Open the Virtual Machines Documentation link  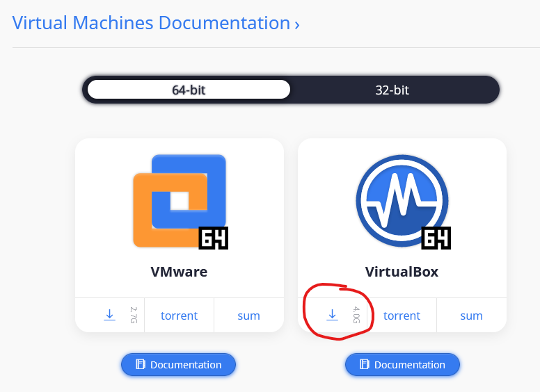pyautogui.click(x=151, y=23)
